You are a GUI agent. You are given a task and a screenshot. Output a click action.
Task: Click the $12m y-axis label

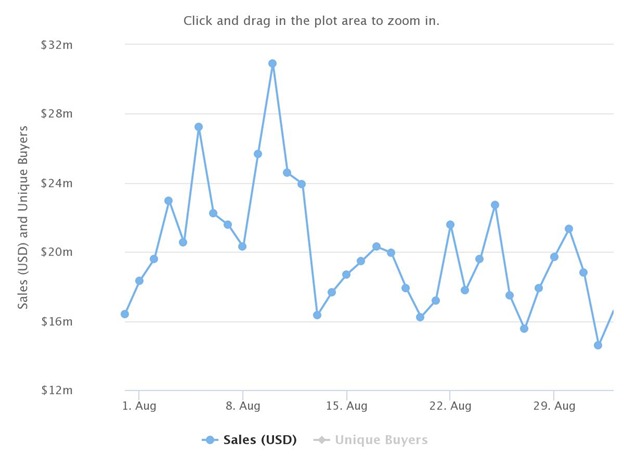57,390
